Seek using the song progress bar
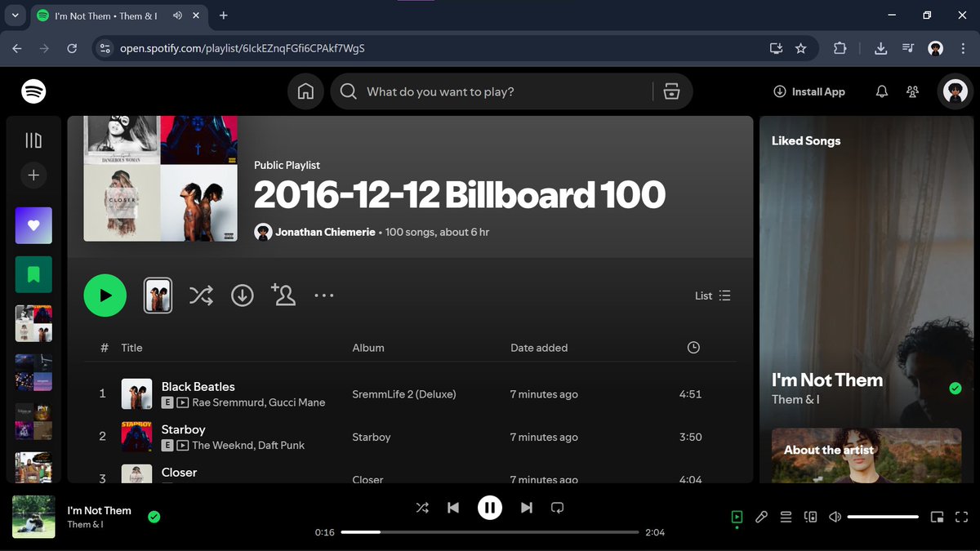The width and height of the screenshot is (980, 551). (490, 532)
